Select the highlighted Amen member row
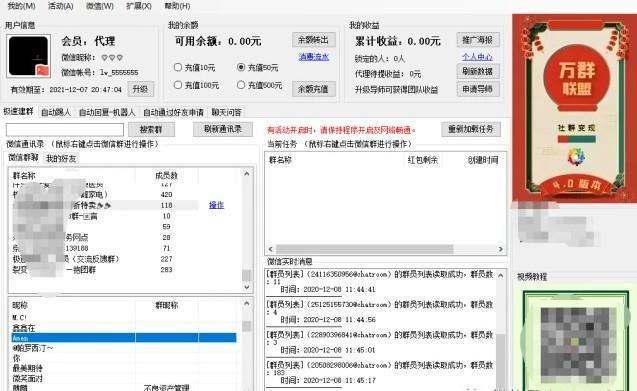Viewport: 637px width, 391px height. click(124, 338)
